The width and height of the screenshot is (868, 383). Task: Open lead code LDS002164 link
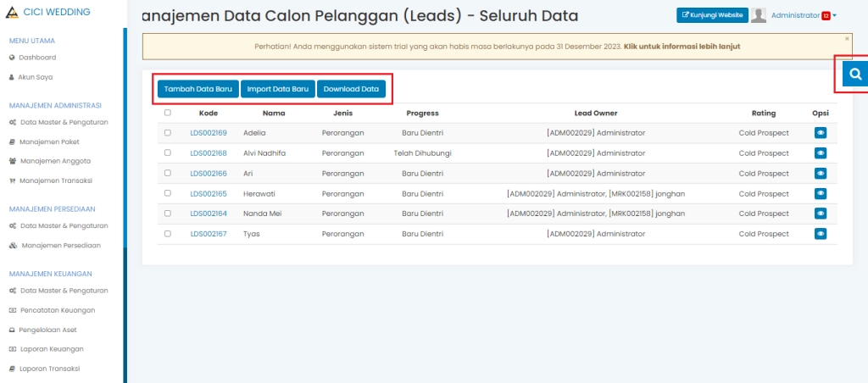[209, 214]
